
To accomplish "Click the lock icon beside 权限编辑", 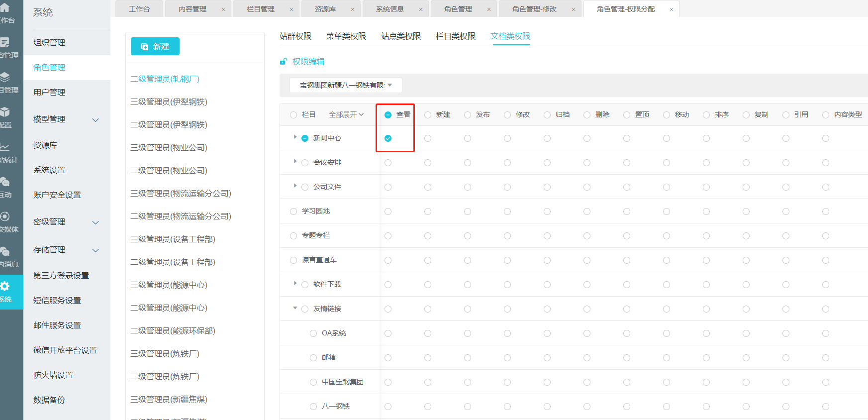I will coord(284,62).
